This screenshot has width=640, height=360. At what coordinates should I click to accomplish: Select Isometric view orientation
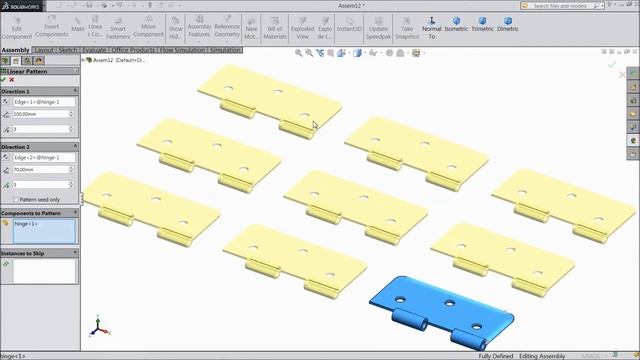456,24
